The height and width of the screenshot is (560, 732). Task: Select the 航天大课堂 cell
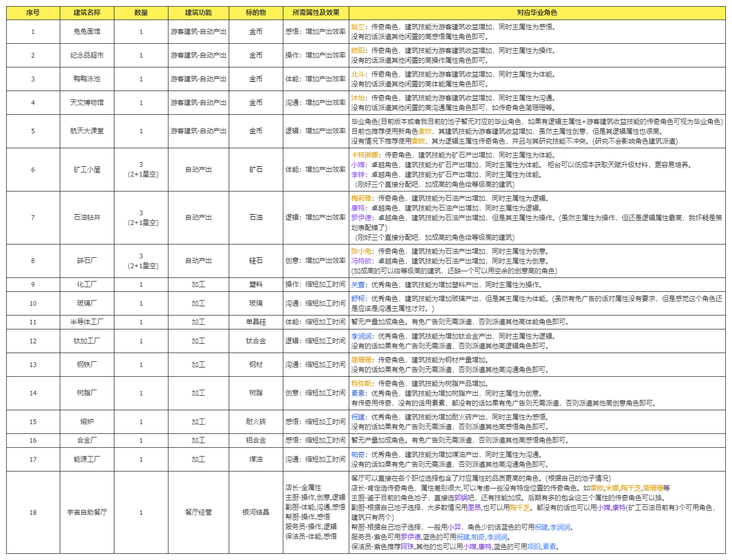pos(87,131)
